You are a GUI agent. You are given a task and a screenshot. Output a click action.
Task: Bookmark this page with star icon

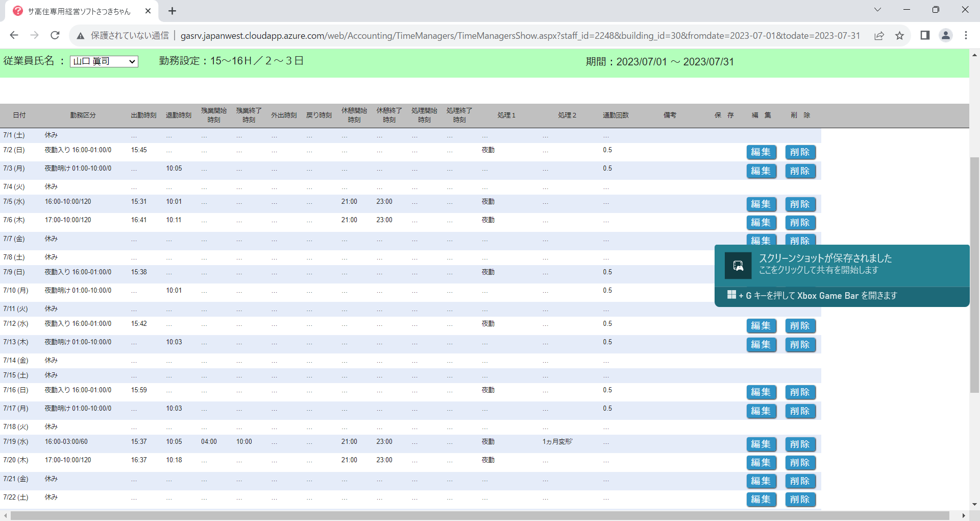pyautogui.click(x=899, y=35)
